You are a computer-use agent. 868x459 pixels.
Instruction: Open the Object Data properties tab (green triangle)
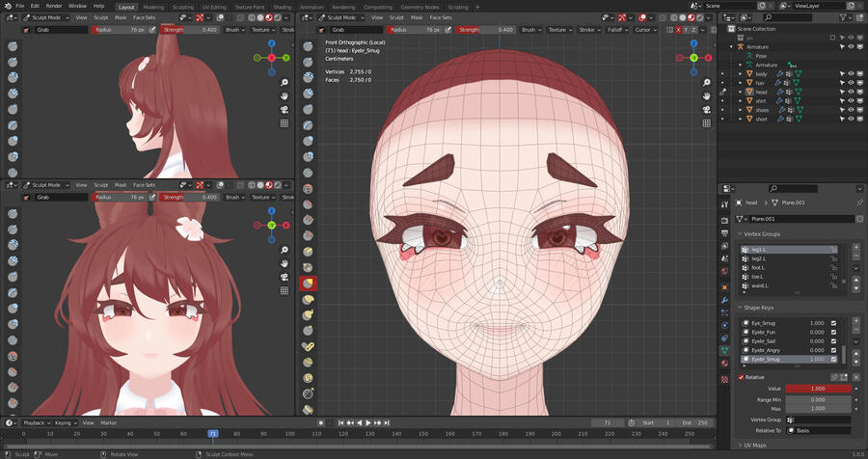[724, 351]
